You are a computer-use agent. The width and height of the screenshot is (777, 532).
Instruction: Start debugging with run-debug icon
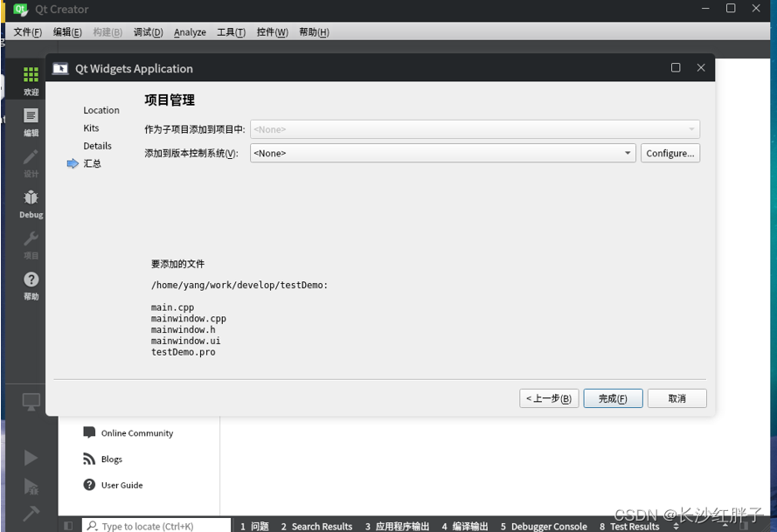pos(31,487)
